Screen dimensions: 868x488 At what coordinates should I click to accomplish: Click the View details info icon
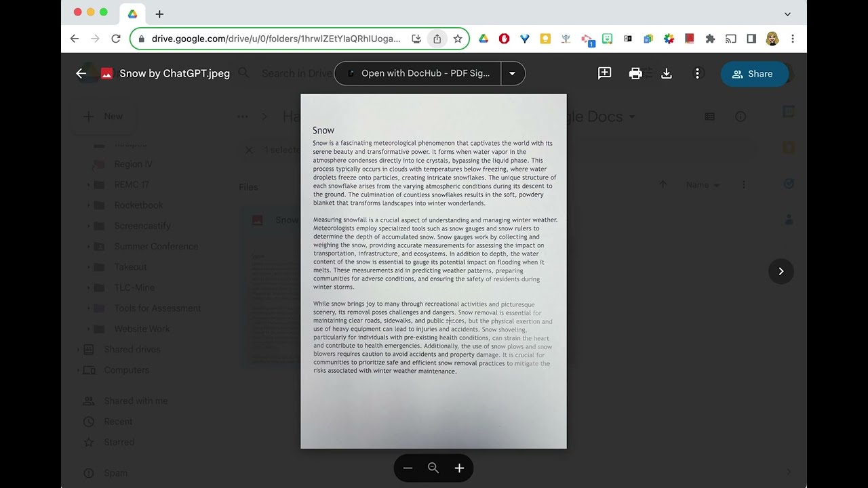[741, 117]
